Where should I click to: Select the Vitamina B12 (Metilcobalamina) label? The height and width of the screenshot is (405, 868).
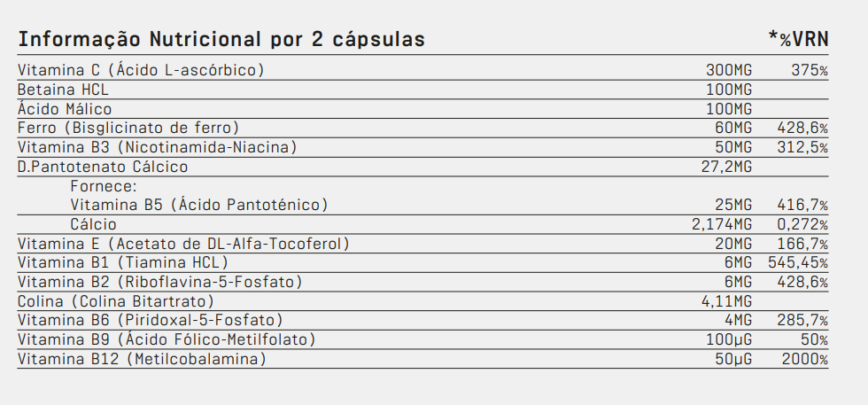[141, 359]
